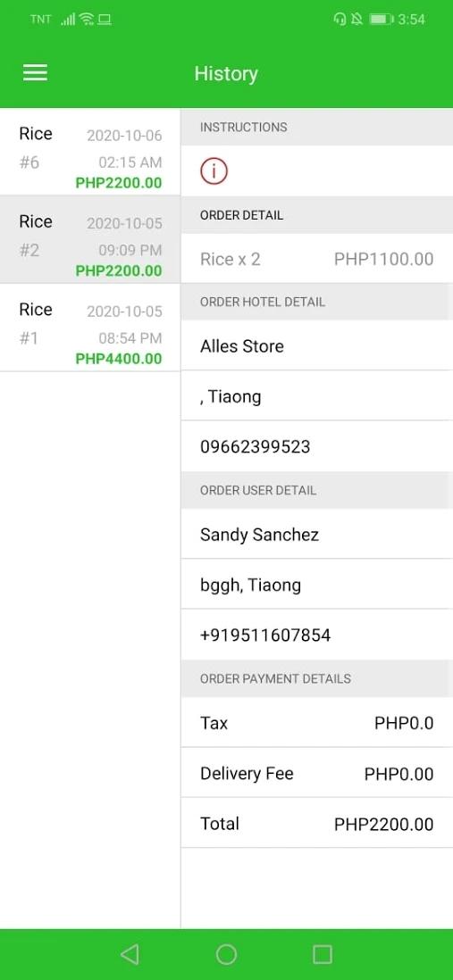Select Rice order #1 priced PHP4400.00

click(90, 328)
